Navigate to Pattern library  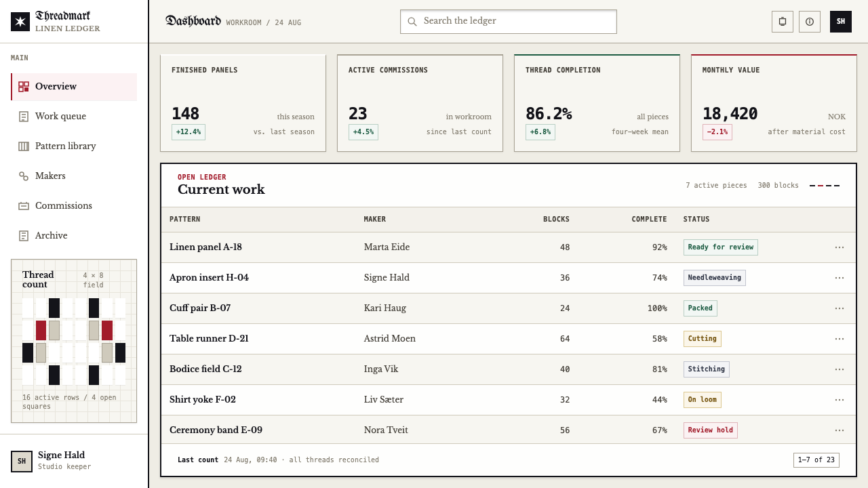(x=74, y=146)
